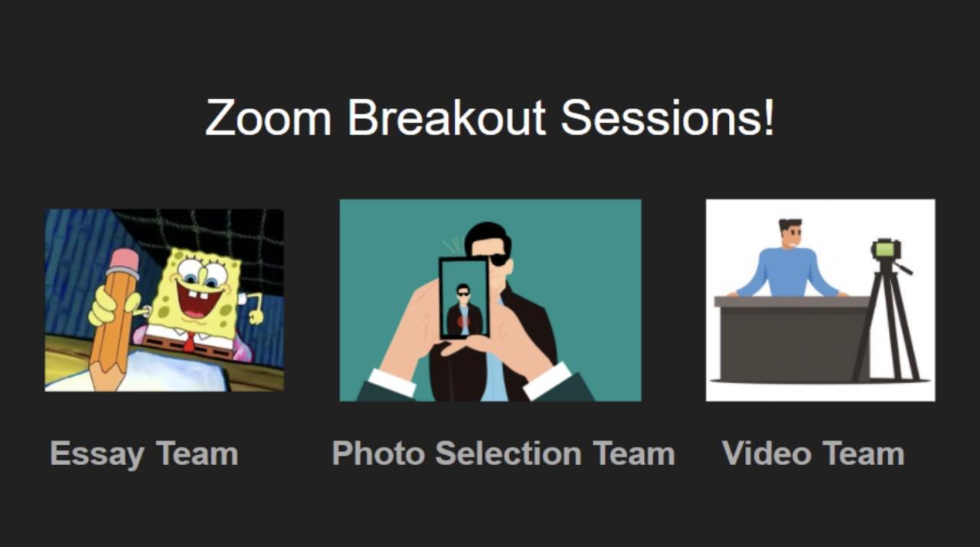Click the small man shown on the phone screen
980x547 pixels.
pos(464,309)
